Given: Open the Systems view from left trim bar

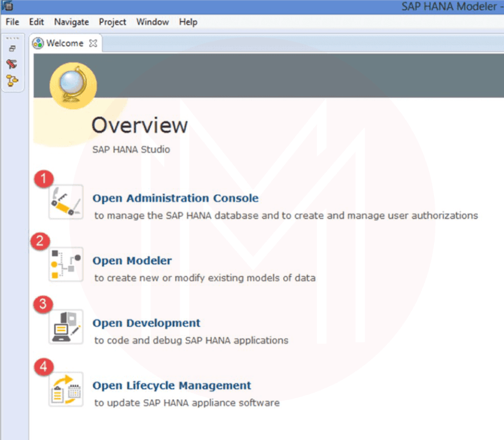Looking at the screenshot, I should tap(12, 64).
